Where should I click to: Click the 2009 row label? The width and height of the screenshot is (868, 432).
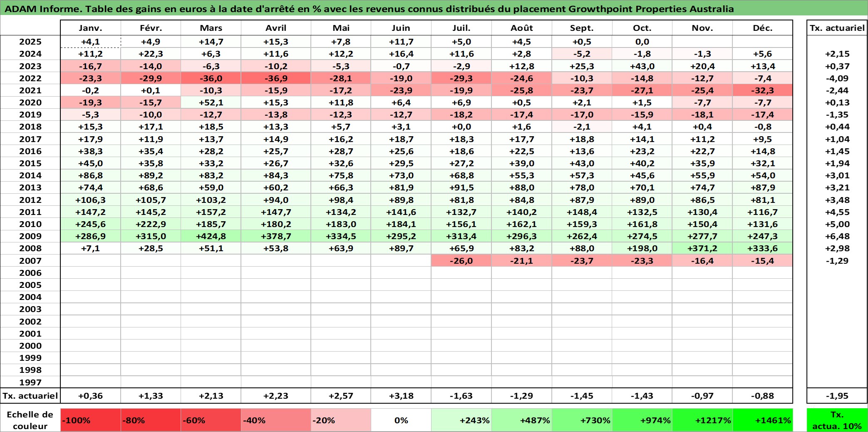point(30,236)
